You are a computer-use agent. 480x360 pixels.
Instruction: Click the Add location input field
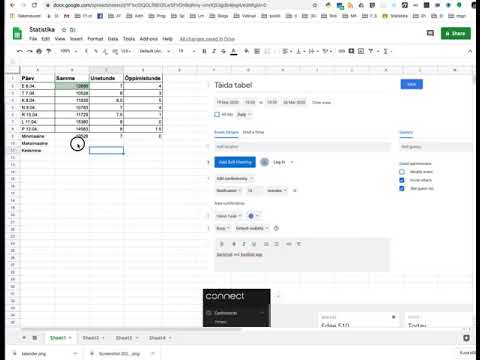tap(302, 147)
